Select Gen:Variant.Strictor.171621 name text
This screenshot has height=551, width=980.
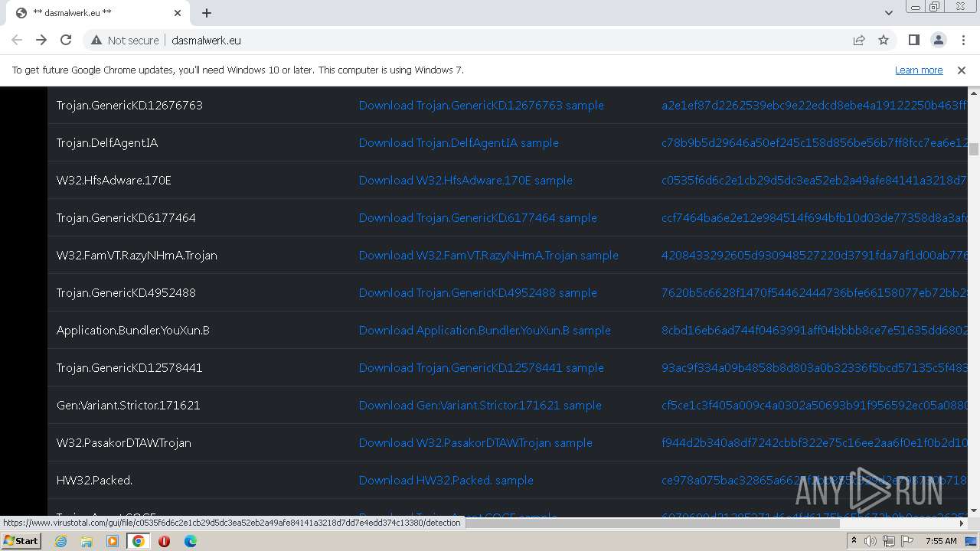point(128,405)
